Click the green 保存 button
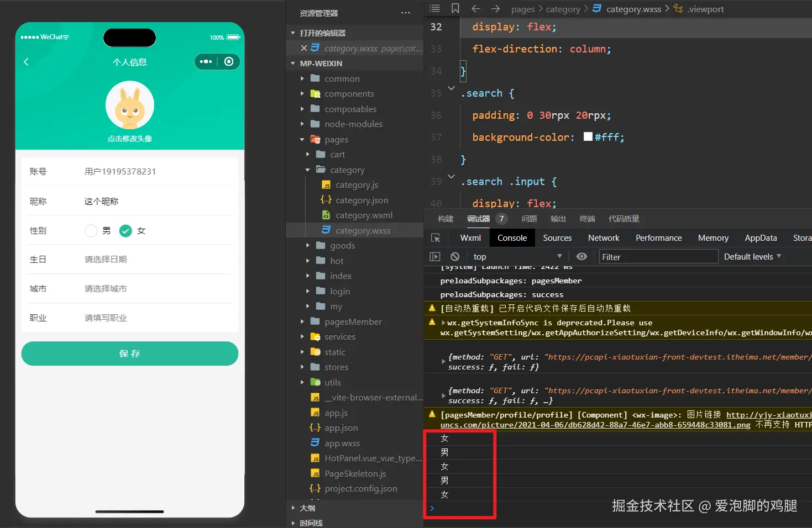The image size is (812, 528). click(x=130, y=353)
